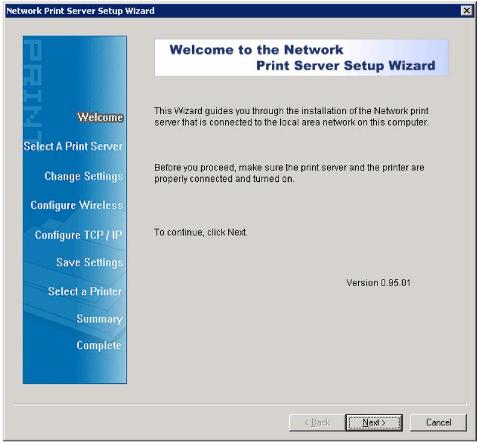Open the Change Settings step
Image resolution: width=478 pixels, height=443 pixels.
83,176
